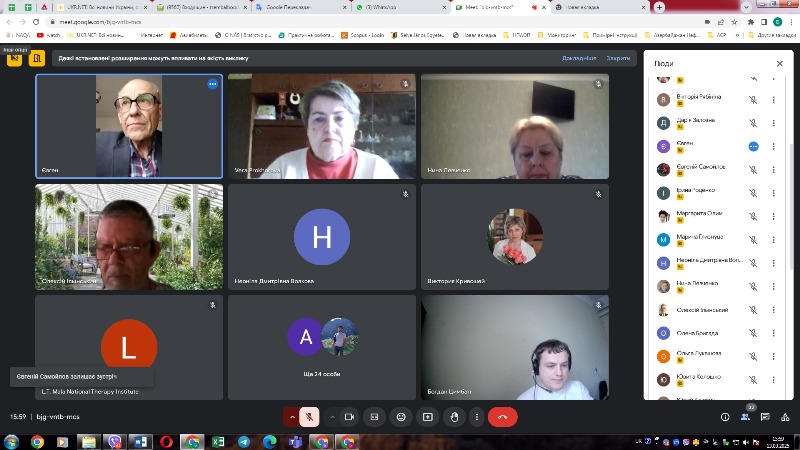This screenshot has width=800, height=450.
Task: Bookmark this page with star icon
Action: tap(734, 22)
